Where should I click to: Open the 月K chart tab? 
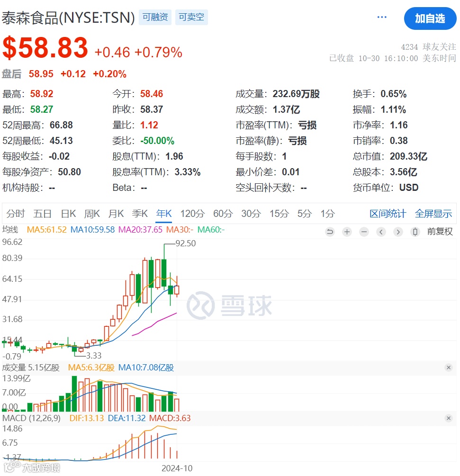coord(116,214)
